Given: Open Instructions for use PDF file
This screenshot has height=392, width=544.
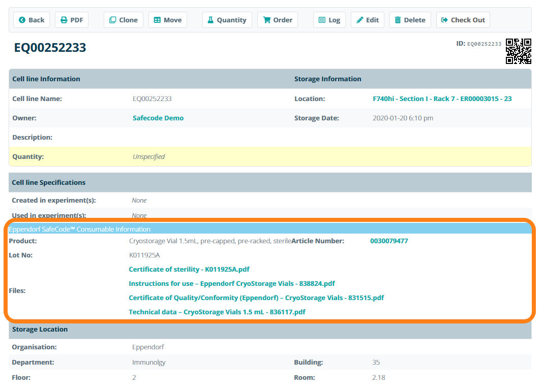Looking at the screenshot, I should coord(232,283).
